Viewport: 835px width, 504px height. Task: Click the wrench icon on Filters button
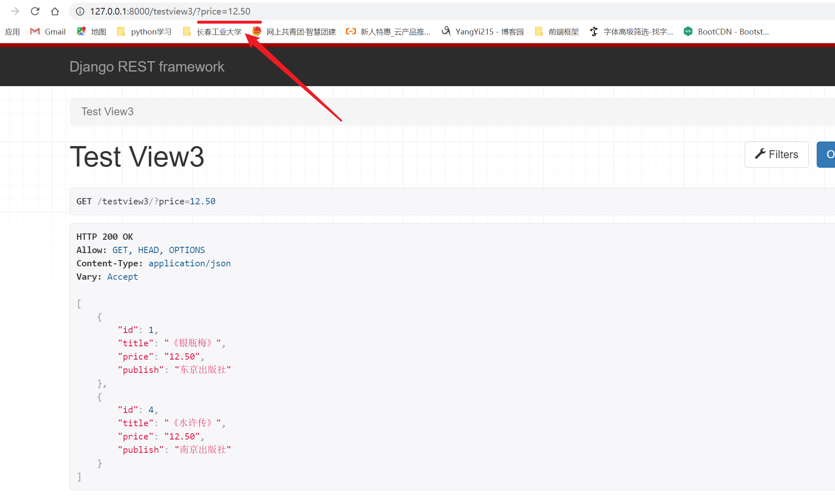coord(760,154)
